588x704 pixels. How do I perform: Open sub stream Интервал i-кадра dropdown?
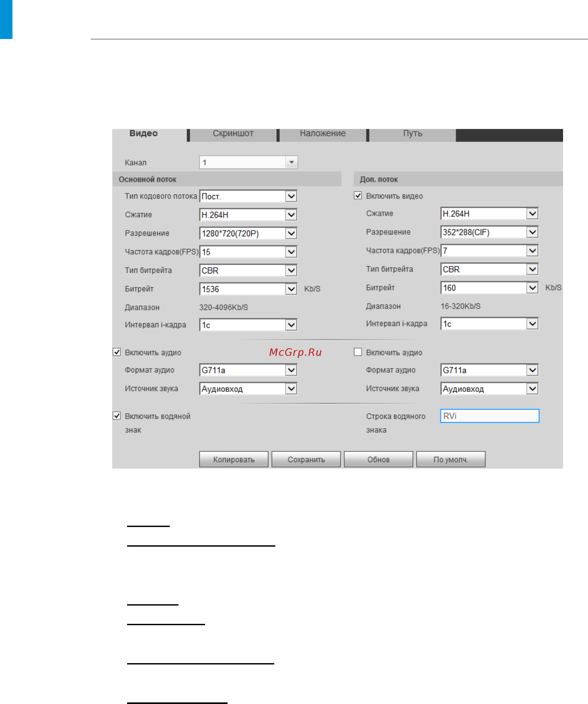(x=490, y=323)
